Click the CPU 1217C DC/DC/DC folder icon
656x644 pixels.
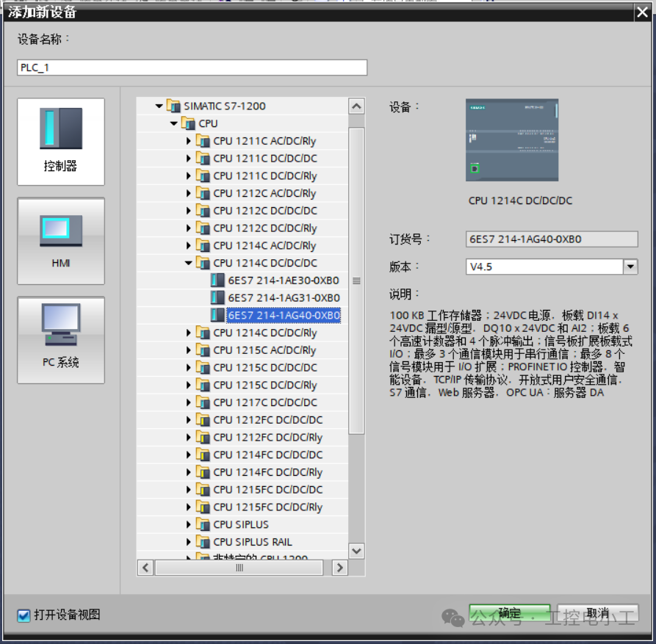(x=203, y=402)
